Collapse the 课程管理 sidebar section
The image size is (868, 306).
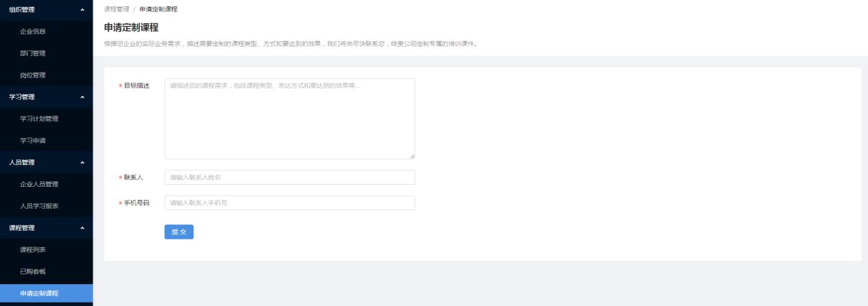point(46,228)
